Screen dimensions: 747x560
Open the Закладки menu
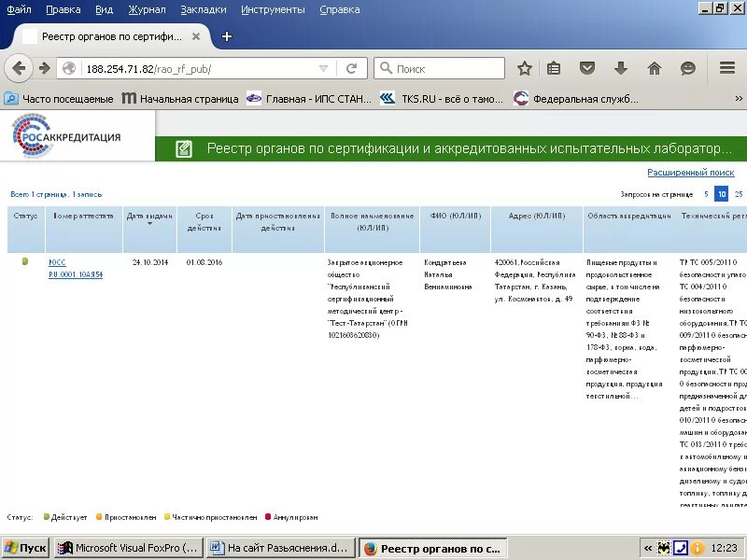tap(204, 9)
